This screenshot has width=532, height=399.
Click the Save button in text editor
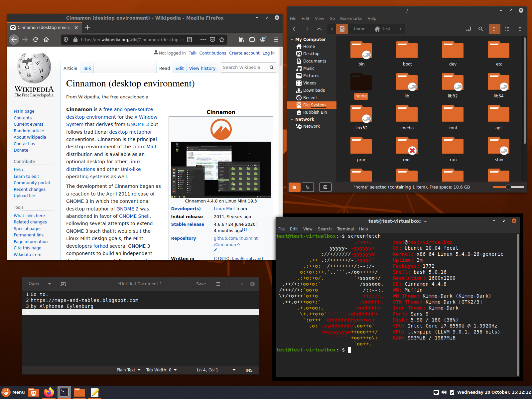coord(201,284)
